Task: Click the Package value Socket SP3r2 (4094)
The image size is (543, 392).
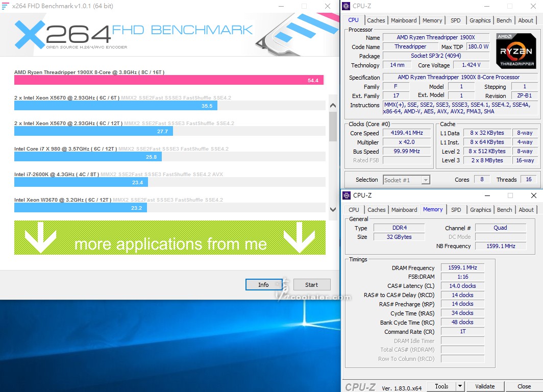Action: point(436,56)
